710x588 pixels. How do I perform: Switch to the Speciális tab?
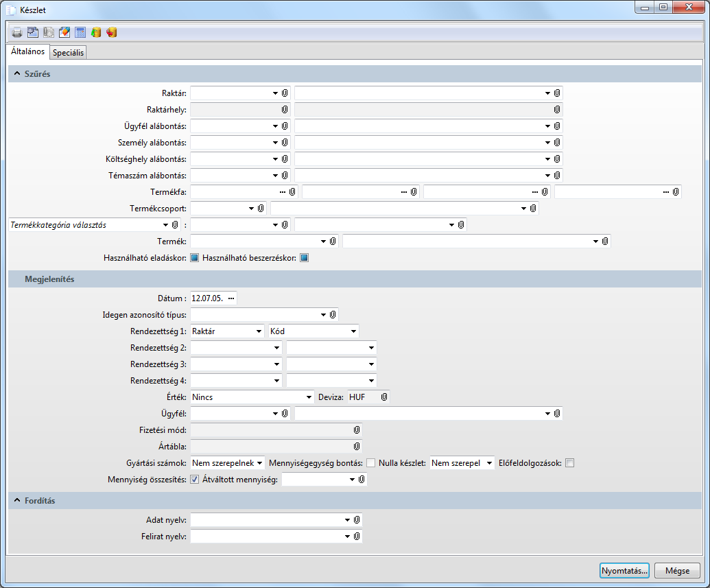[x=68, y=53]
